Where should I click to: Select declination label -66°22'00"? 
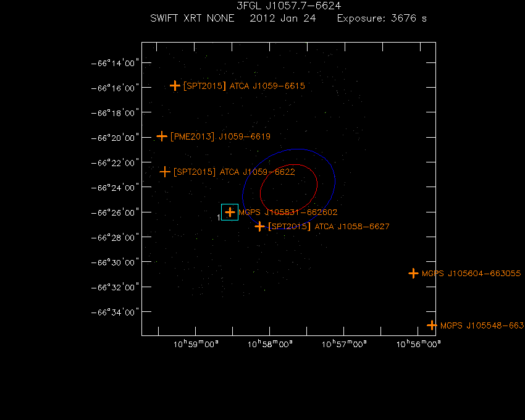(115, 163)
